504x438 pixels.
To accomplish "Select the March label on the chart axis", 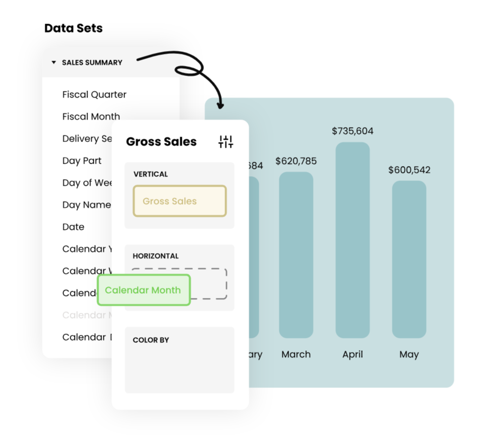I will 296,354.
